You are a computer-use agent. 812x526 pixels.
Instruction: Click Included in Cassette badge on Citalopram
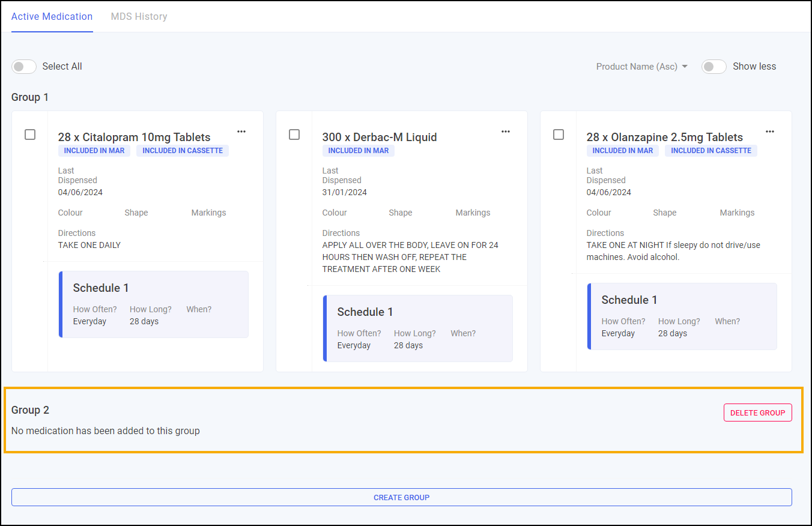click(x=183, y=151)
